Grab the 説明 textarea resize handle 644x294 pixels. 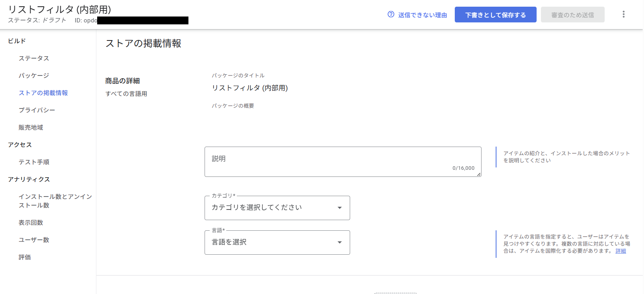tap(479, 175)
